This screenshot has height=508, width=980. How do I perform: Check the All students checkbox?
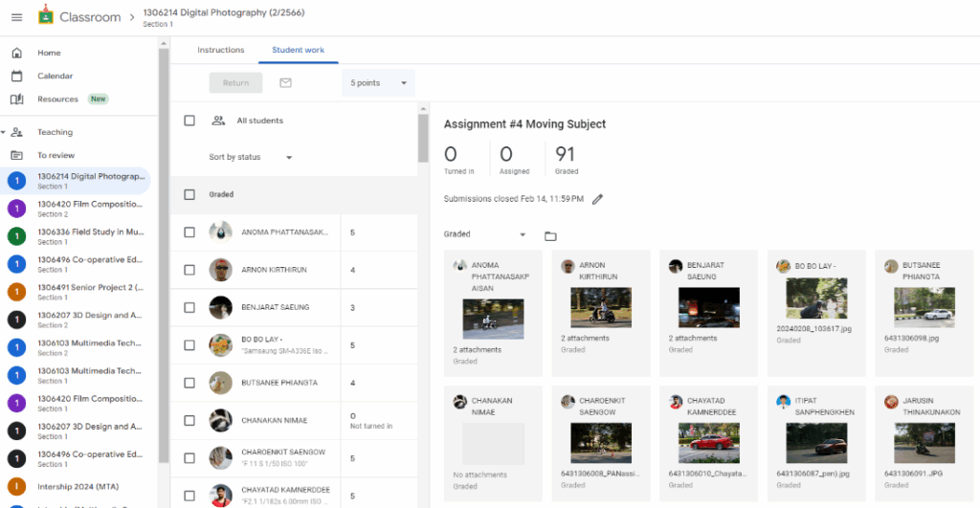(x=189, y=121)
